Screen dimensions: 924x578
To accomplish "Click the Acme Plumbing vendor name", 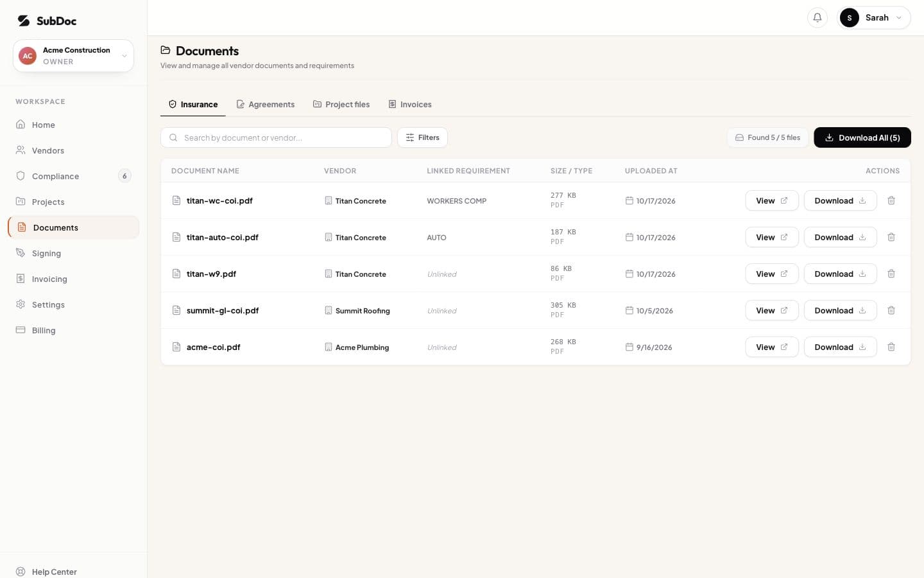I will [x=362, y=347].
